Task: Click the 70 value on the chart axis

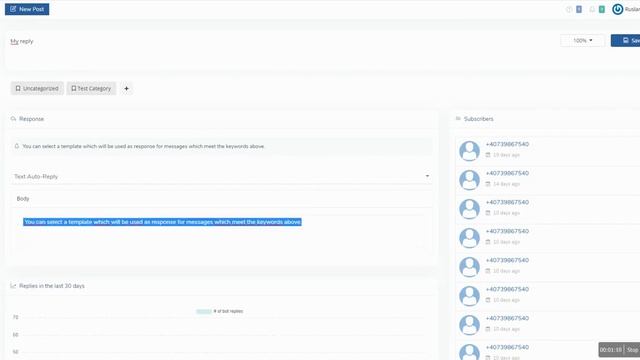Action: tap(16, 317)
